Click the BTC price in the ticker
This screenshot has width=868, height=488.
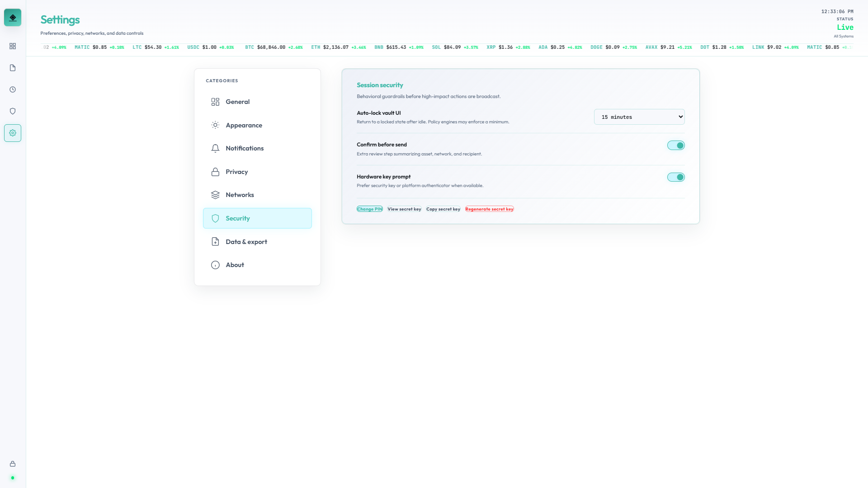point(271,47)
